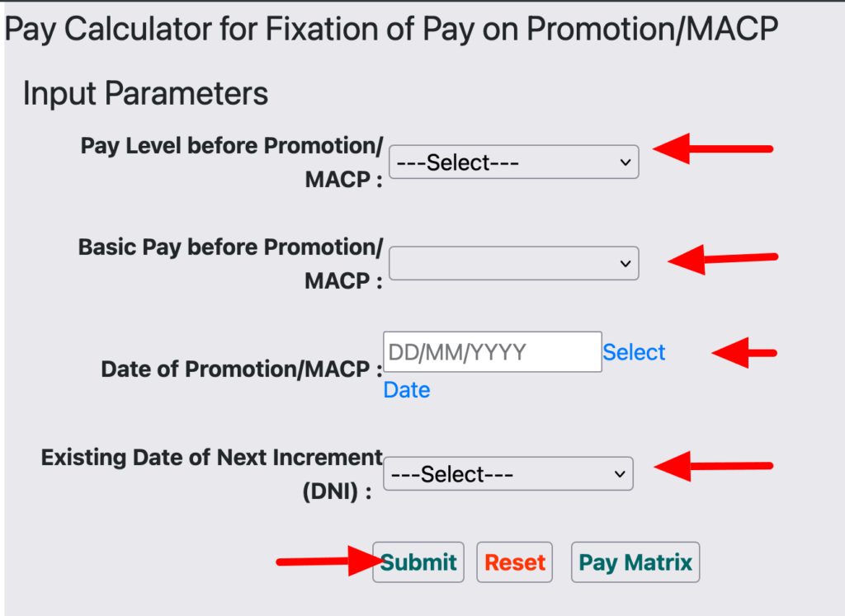Click the Pay Level dropdown's chevron arrow
The image size is (845, 616).
pyautogui.click(x=625, y=162)
